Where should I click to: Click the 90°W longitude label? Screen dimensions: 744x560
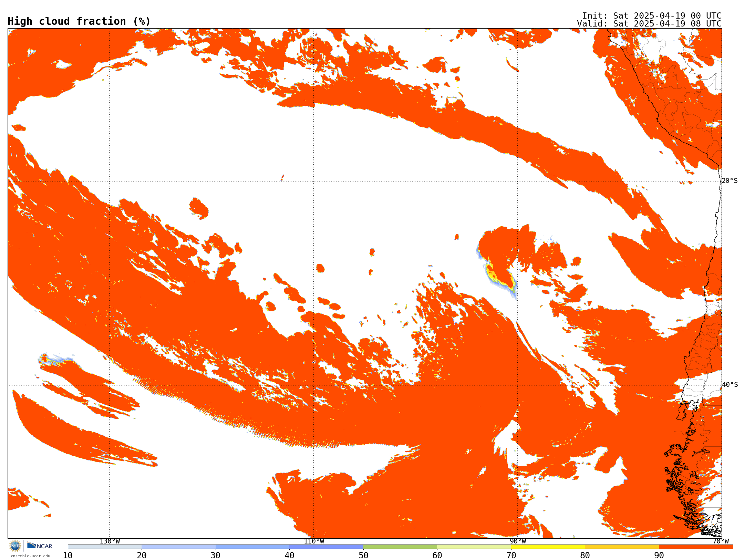coord(518,541)
